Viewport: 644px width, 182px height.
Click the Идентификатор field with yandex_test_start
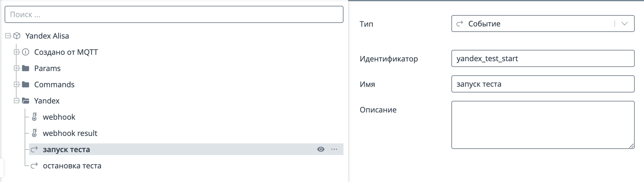tap(543, 58)
